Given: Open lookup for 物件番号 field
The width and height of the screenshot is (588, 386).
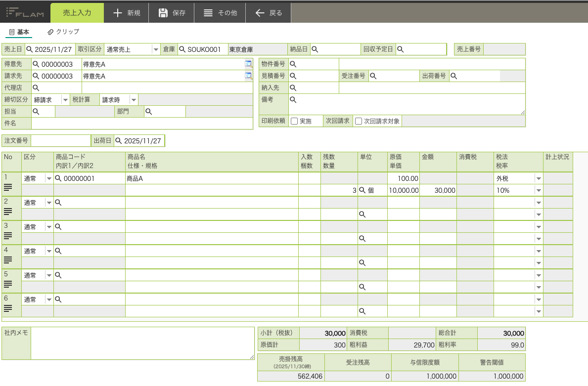Looking at the screenshot, I should [293, 64].
